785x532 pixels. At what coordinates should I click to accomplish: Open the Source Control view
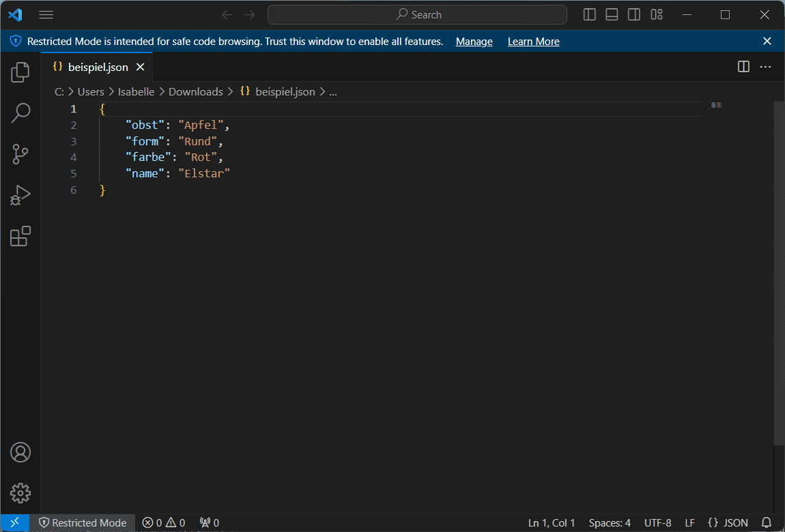(x=20, y=154)
